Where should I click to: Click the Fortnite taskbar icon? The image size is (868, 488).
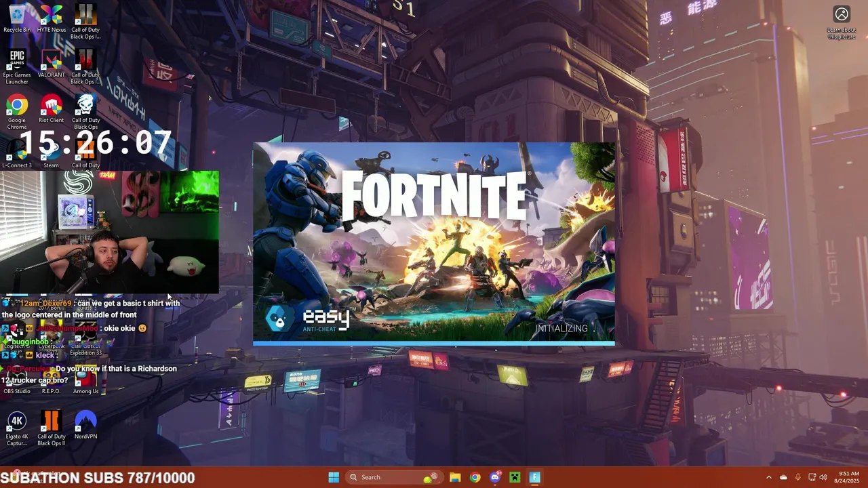(x=534, y=477)
